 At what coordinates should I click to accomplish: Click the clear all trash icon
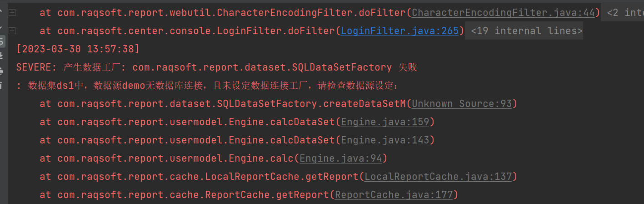click(1, 85)
